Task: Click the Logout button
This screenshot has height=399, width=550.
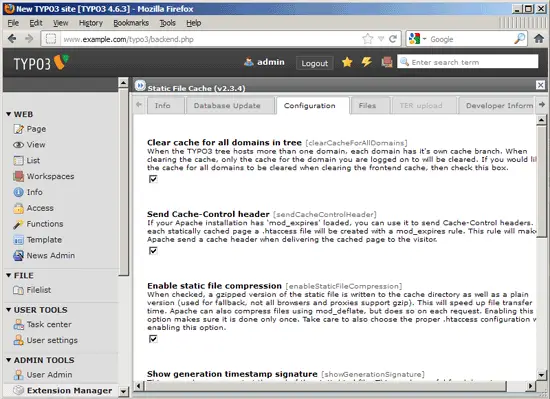Action: pos(315,63)
